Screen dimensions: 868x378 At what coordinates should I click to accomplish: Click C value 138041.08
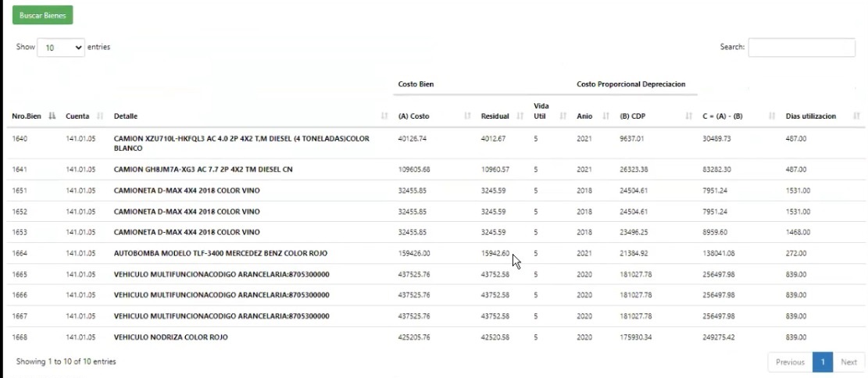coord(719,253)
